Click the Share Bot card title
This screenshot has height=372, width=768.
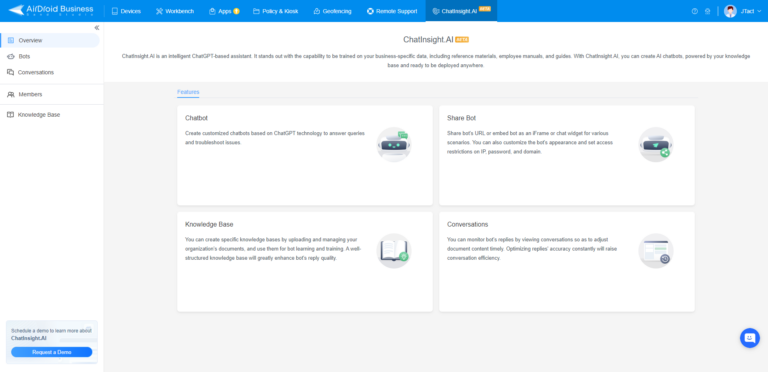click(461, 118)
